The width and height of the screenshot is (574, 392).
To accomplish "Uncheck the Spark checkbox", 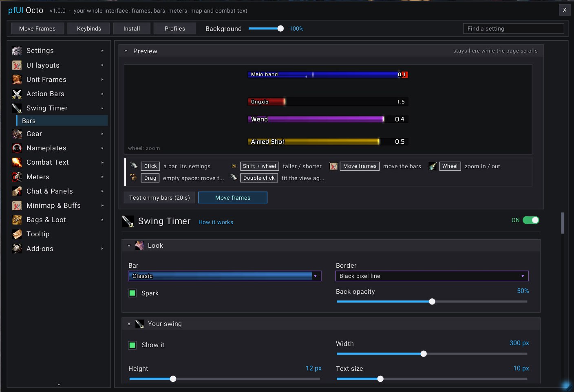I will pyautogui.click(x=132, y=293).
